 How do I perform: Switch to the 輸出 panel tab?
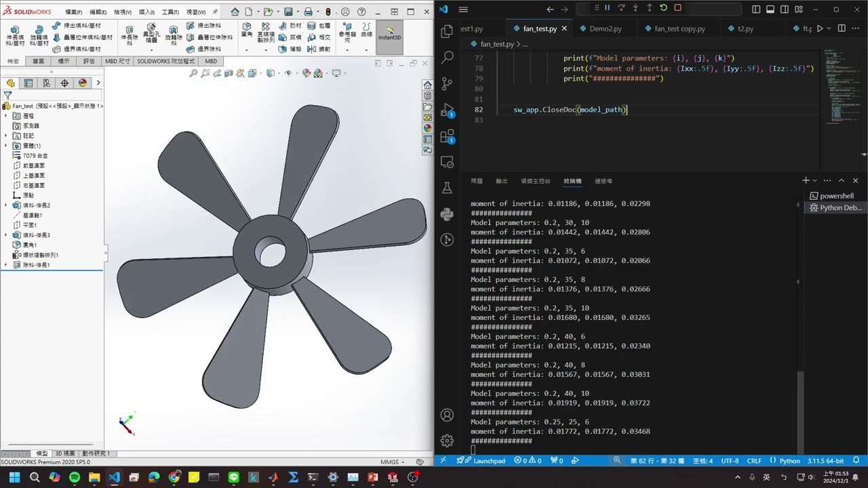pyautogui.click(x=502, y=181)
